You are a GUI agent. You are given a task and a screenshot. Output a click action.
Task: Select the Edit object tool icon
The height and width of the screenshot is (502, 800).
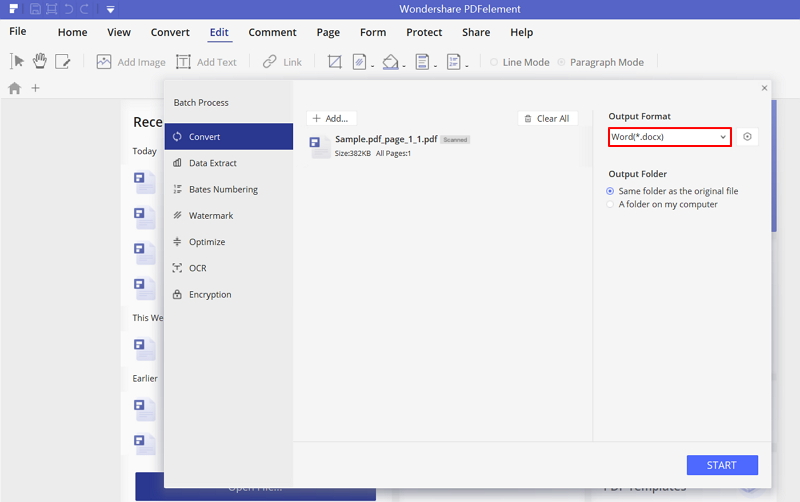click(63, 62)
